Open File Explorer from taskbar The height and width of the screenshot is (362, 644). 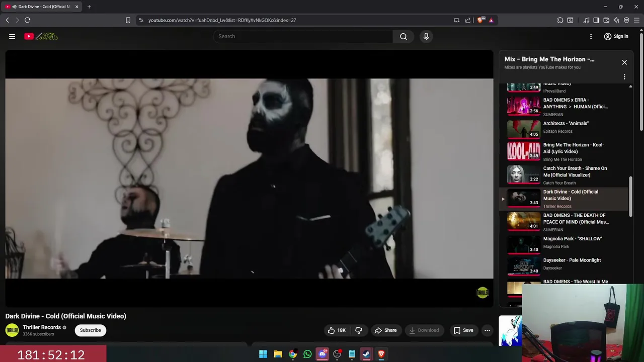278,354
